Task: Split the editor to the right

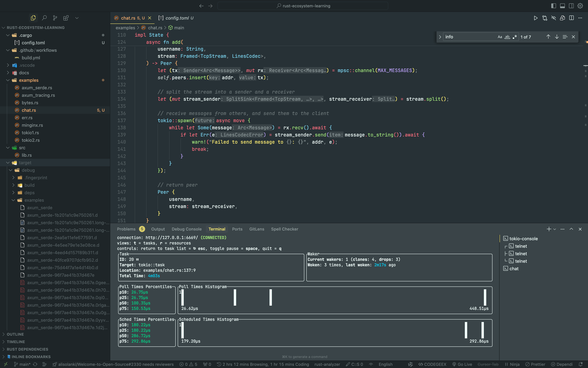Action: tap(571, 18)
